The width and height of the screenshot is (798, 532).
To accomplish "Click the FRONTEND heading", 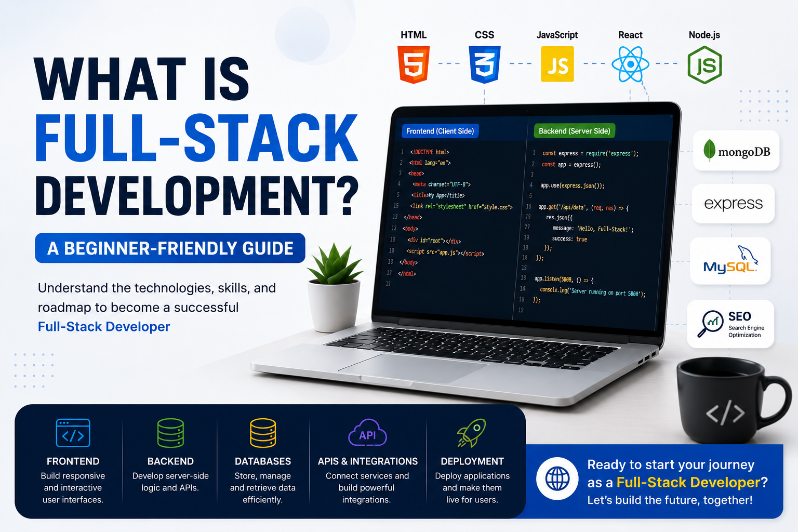I will (x=73, y=461).
